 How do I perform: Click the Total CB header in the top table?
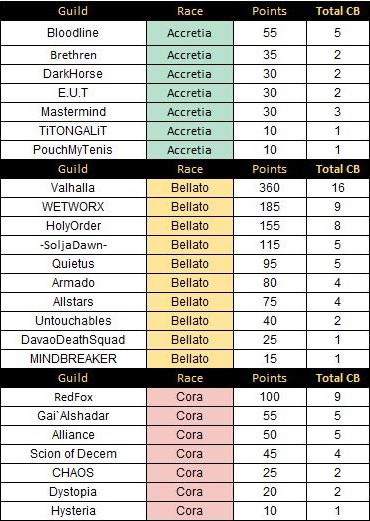coord(338,11)
